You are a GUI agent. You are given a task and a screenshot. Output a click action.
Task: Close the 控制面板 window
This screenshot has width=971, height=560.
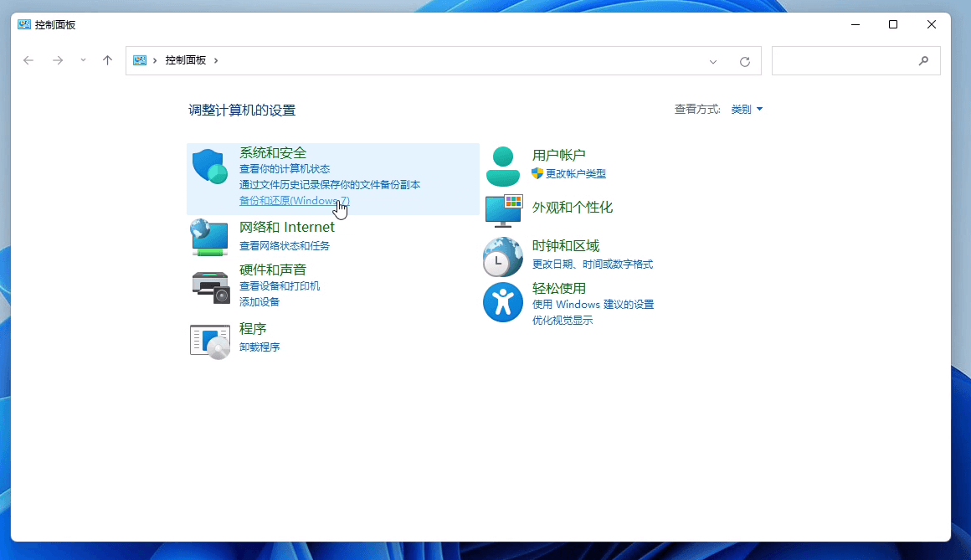(x=932, y=25)
